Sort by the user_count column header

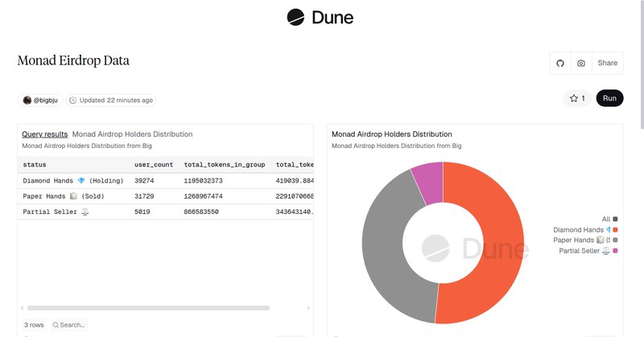pos(154,165)
